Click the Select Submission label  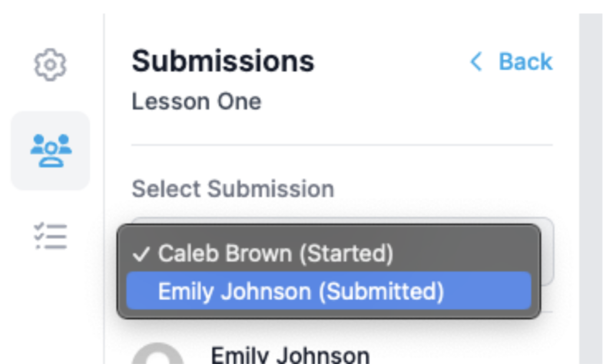click(233, 189)
